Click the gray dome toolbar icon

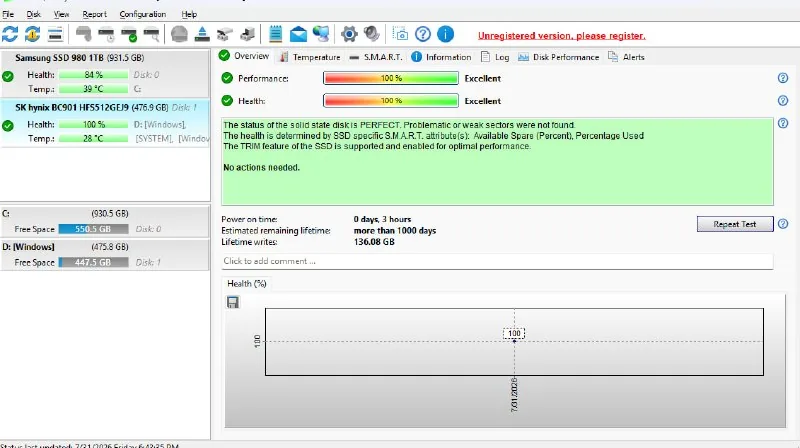point(179,34)
